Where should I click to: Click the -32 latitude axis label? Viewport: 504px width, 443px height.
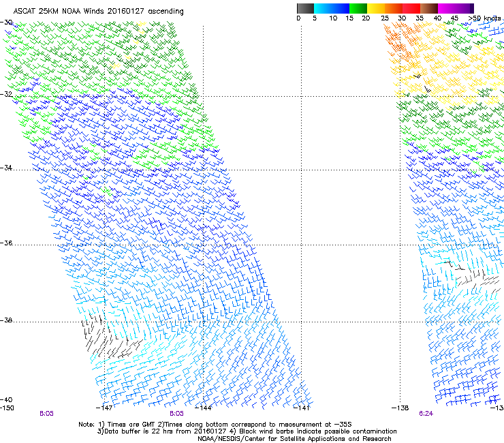(x=6, y=94)
